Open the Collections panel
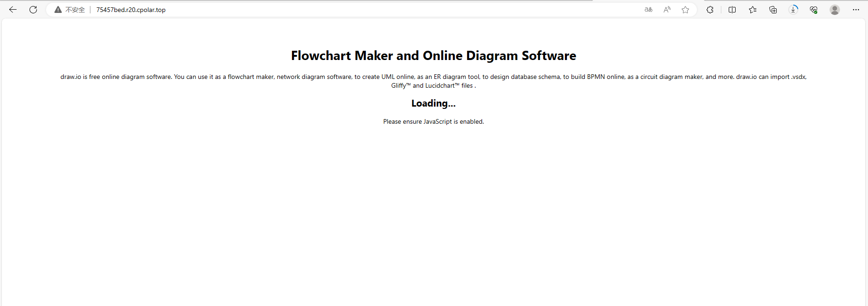Image resolution: width=868 pixels, height=306 pixels. point(773,10)
